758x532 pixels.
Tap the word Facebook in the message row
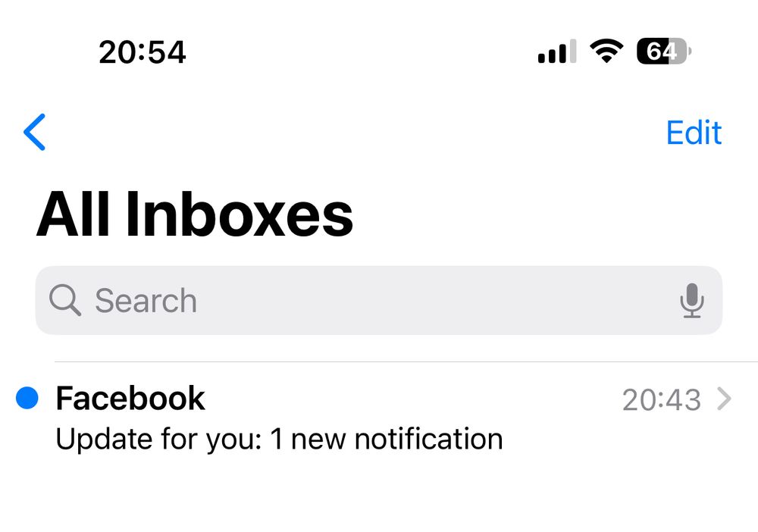tap(130, 398)
